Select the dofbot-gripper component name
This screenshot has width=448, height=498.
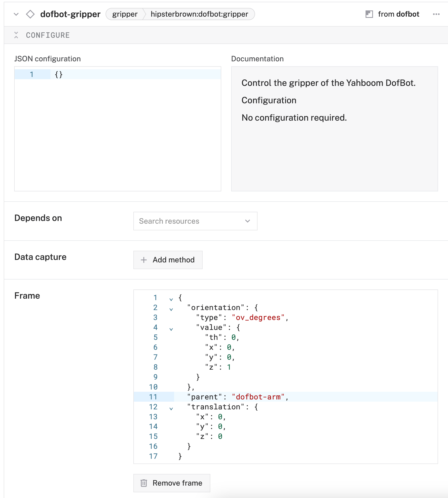[70, 14]
